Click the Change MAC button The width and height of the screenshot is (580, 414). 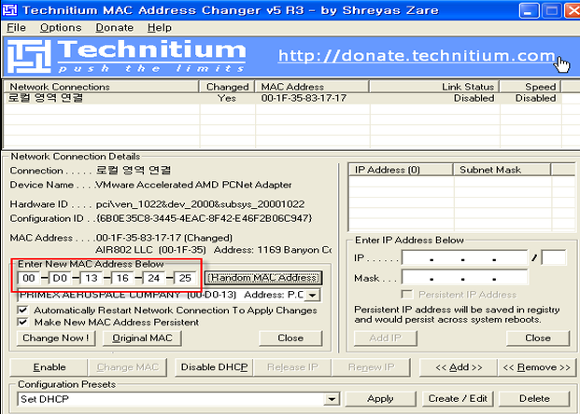click(x=127, y=367)
